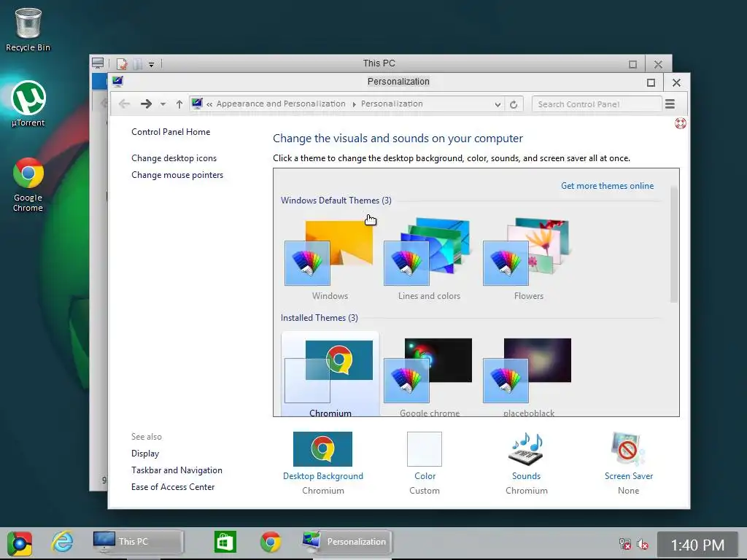Click the Search Control Panel field
Viewport: 747px width, 560px height.
[x=597, y=104]
